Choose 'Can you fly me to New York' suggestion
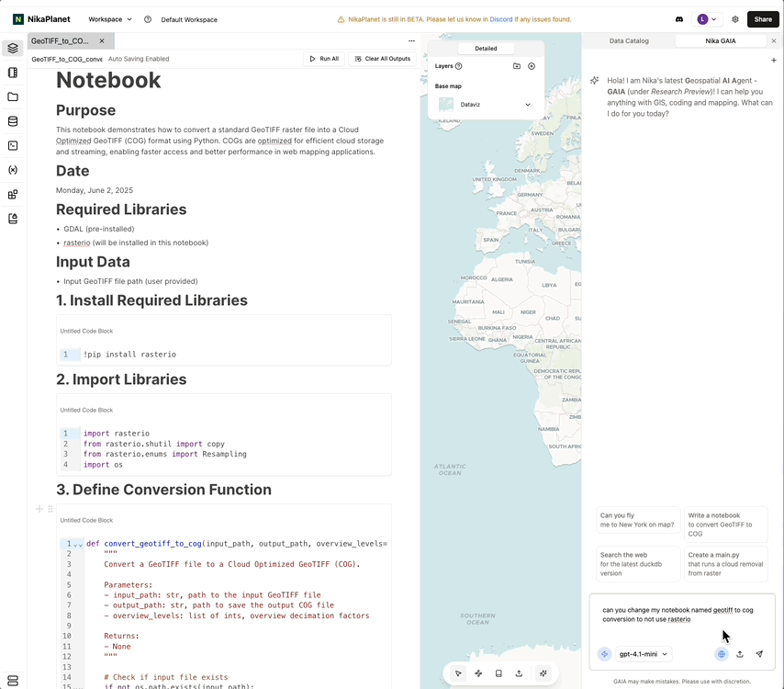 pos(638,520)
